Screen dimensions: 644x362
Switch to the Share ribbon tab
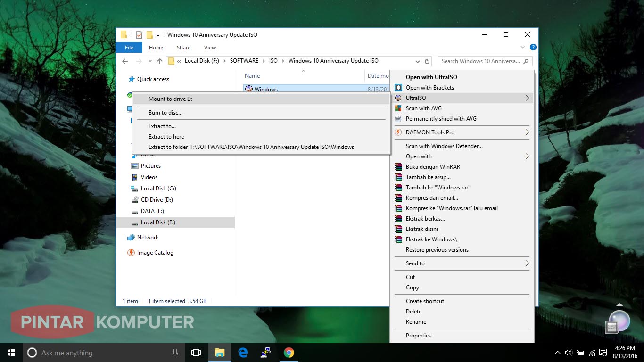tap(183, 48)
